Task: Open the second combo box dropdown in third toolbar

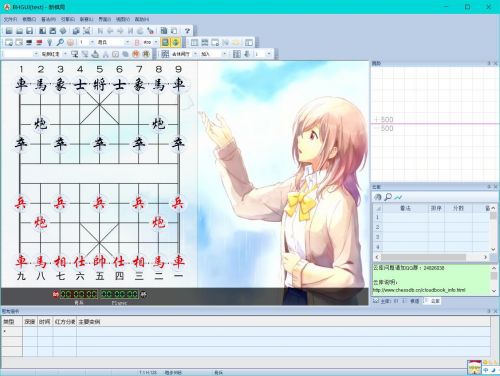Action: pyautogui.click(x=65, y=54)
